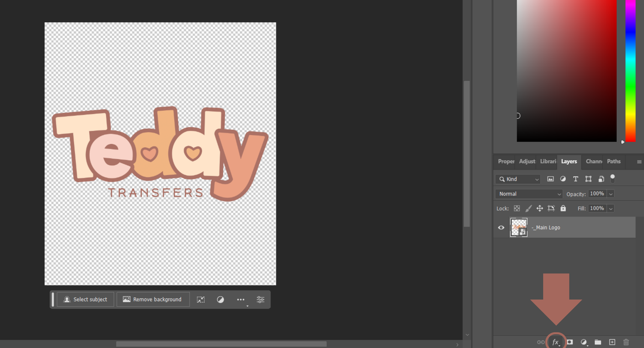Click the link layers icon
644x348 pixels.
click(x=541, y=342)
